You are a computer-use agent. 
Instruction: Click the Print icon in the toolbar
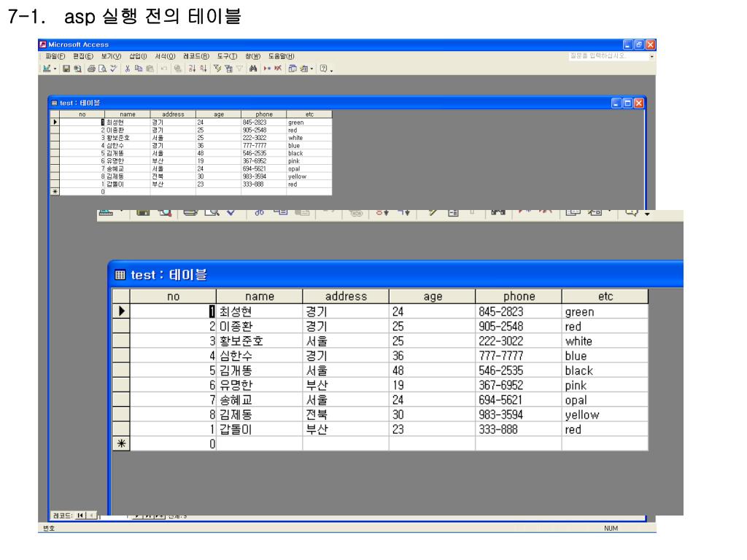click(91, 69)
